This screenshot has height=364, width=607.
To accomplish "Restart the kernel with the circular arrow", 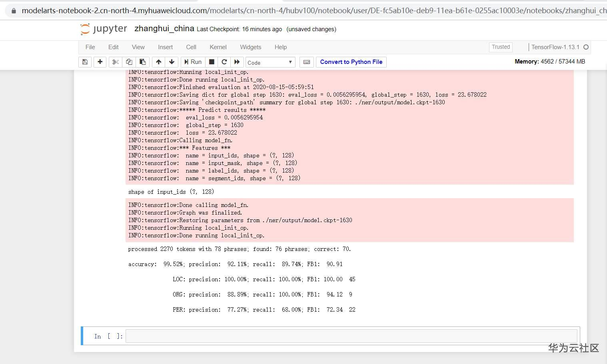I will (224, 62).
